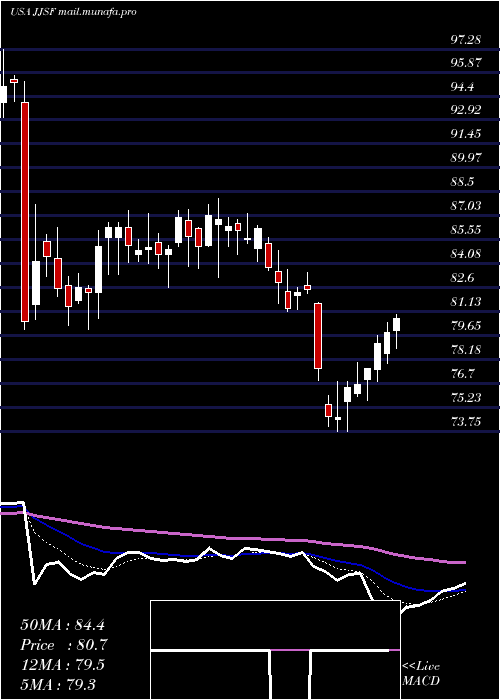This screenshot has height=700, width=500.
Task: Click the 85.55 price axis label
Action: point(466,230)
